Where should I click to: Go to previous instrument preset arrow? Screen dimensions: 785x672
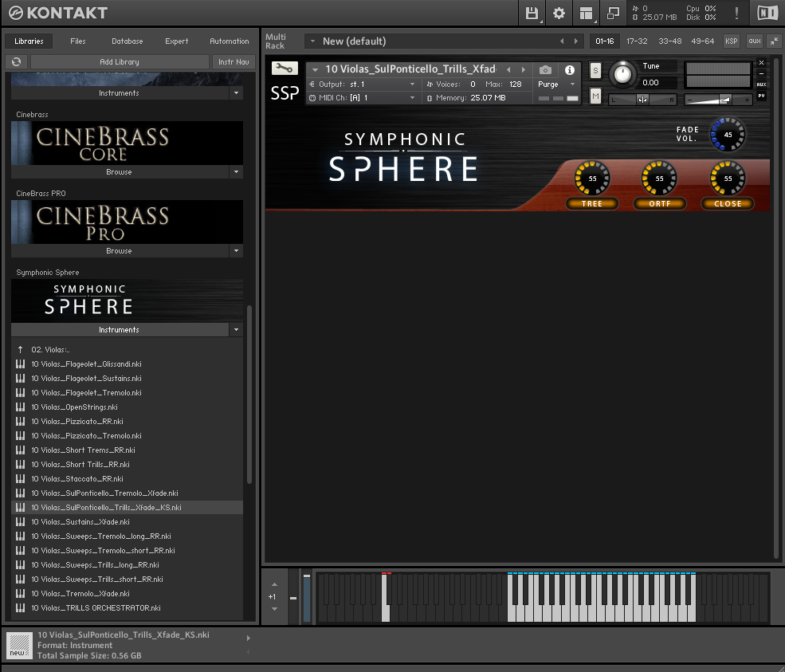click(x=508, y=69)
